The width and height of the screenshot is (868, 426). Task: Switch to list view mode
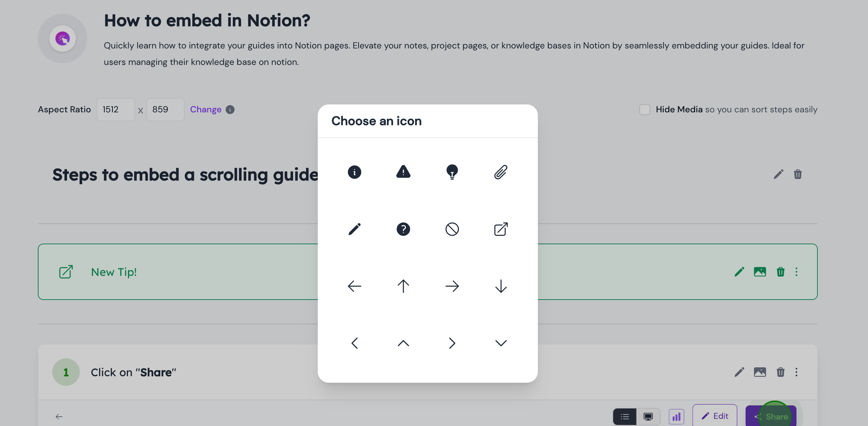625,417
